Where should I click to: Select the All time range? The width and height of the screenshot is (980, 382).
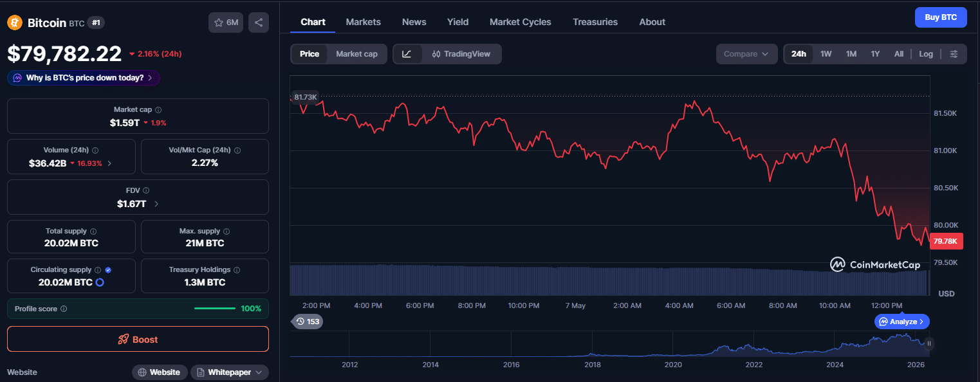tap(899, 54)
